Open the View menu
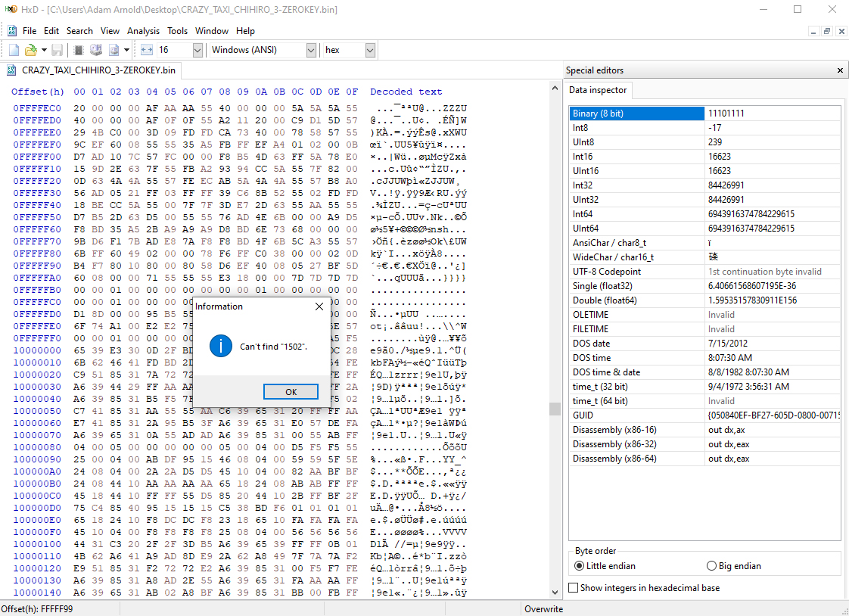 click(x=110, y=31)
